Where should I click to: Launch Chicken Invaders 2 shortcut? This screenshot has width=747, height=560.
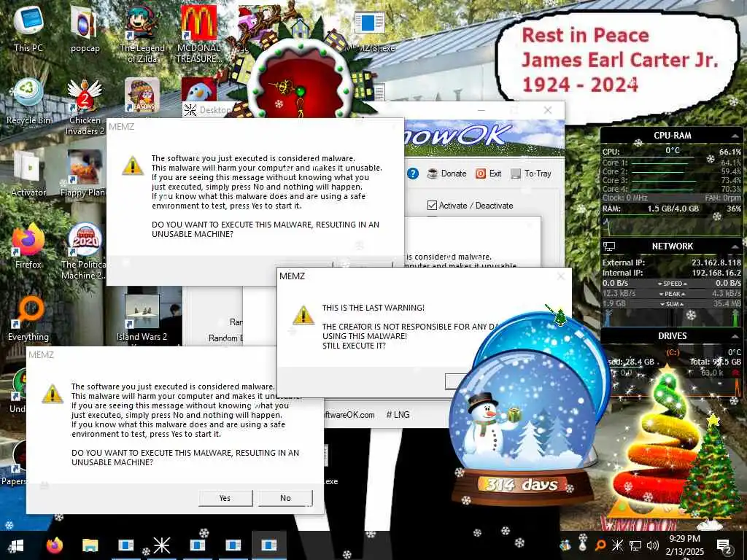click(85, 106)
